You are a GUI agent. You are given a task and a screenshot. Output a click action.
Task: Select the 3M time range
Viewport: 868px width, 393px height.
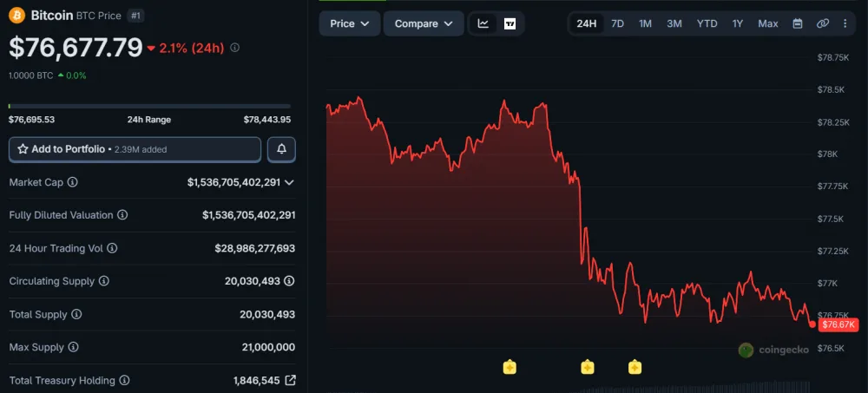(674, 23)
